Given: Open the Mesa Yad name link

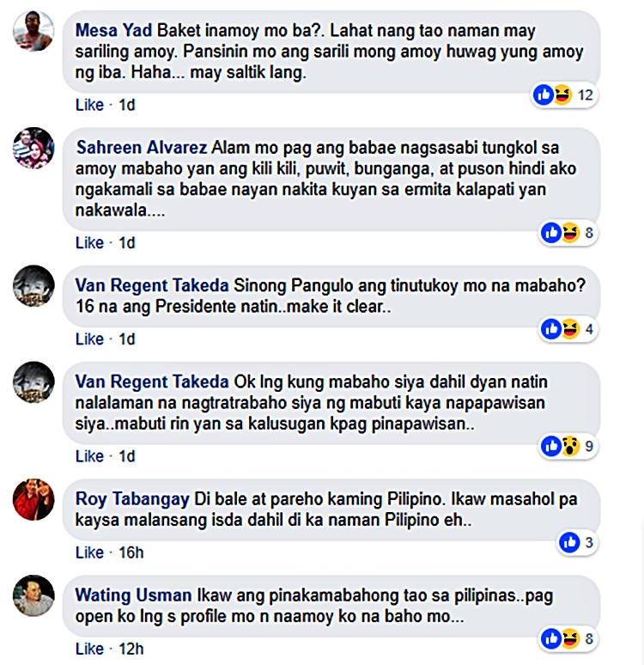Looking at the screenshot, I should click(x=113, y=31).
